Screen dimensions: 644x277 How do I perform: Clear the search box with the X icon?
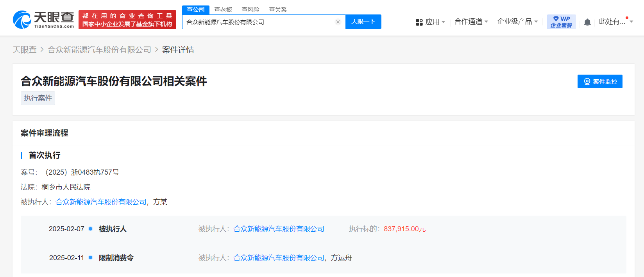338,22
